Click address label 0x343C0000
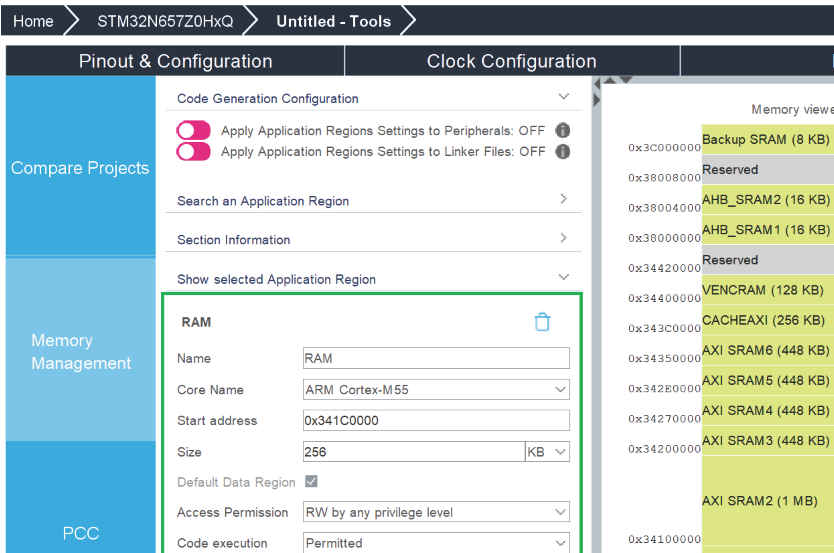This screenshot has height=553, width=834. click(x=664, y=329)
